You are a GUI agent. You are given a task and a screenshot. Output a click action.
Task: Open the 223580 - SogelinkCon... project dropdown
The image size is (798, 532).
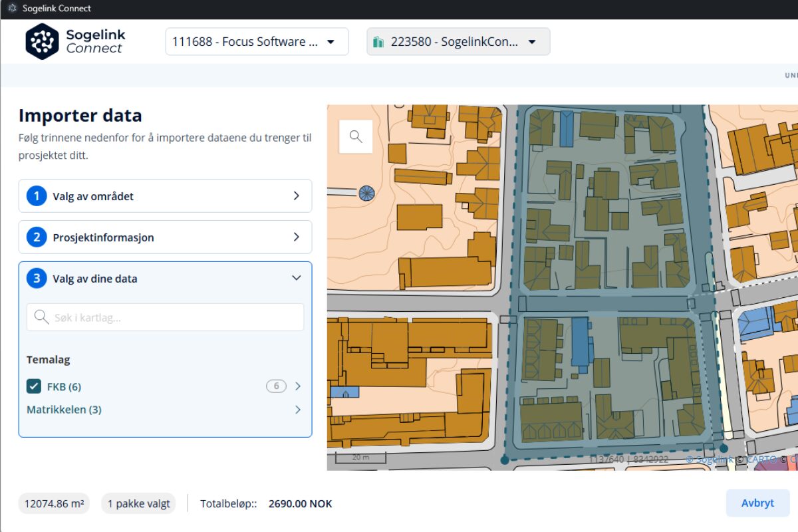click(458, 41)
